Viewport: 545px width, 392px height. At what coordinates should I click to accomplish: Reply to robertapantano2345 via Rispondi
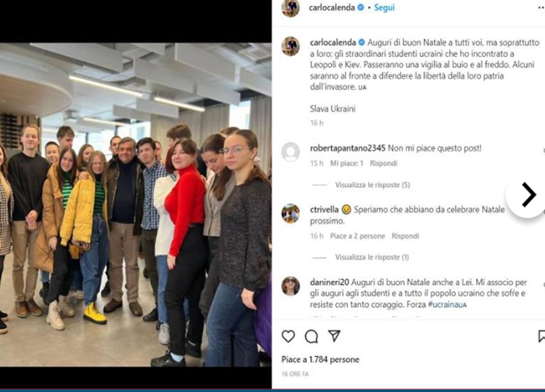click(384, 163)
